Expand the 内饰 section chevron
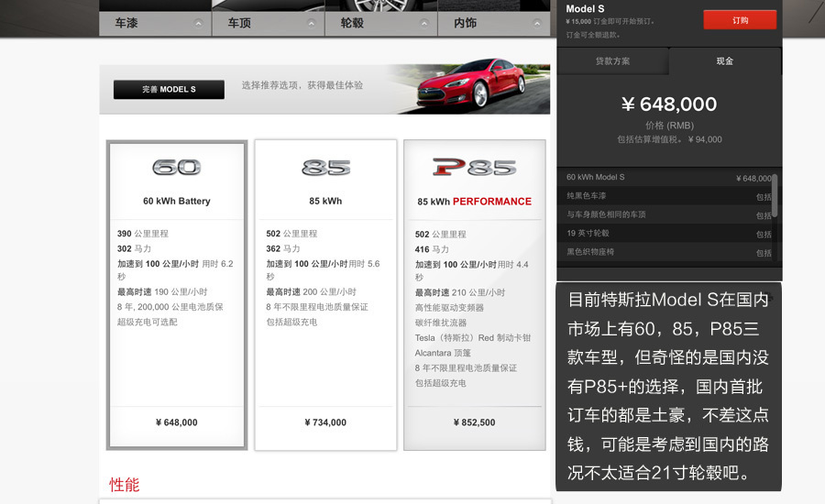This screenshot has width=825, height=504. [537, 23]
